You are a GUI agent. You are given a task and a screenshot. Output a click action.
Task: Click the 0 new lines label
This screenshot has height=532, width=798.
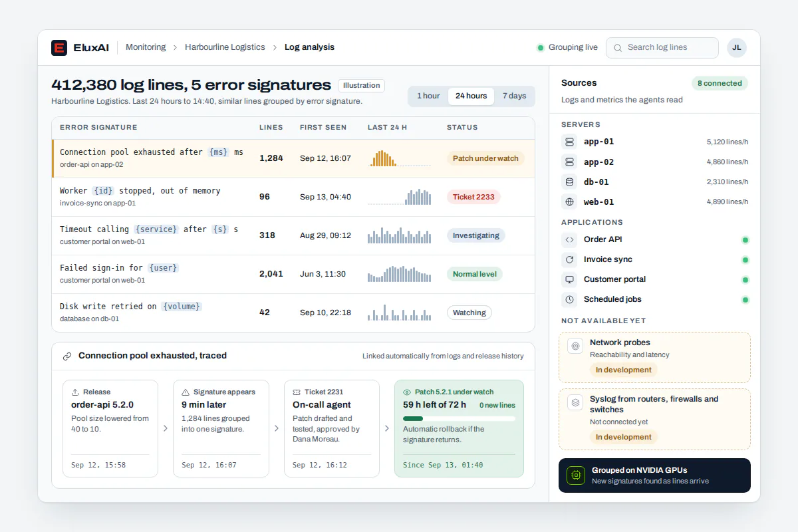tap(497, 405)
